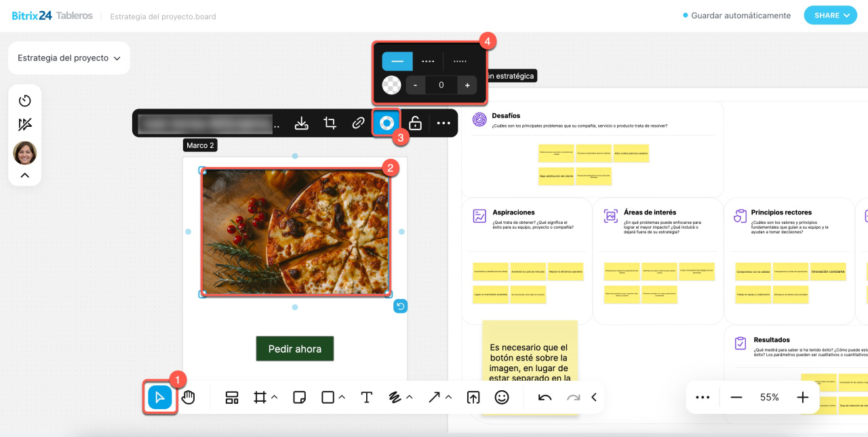Image resolution: width=868 pixels, height=437 pixels.
Task: Open more options in image toolbar
Action: tap(443, 123)
